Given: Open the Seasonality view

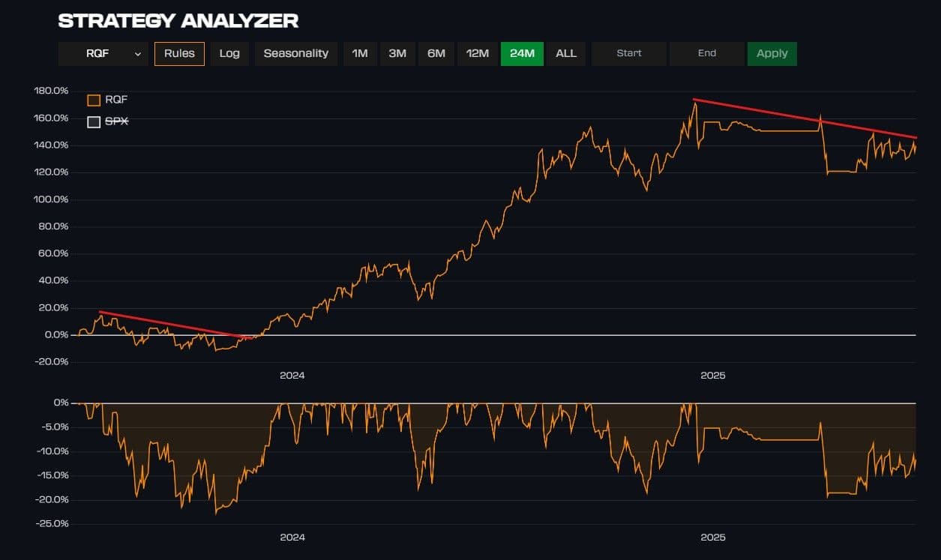Looking at the screenshot, I should (x=296, y=53).
